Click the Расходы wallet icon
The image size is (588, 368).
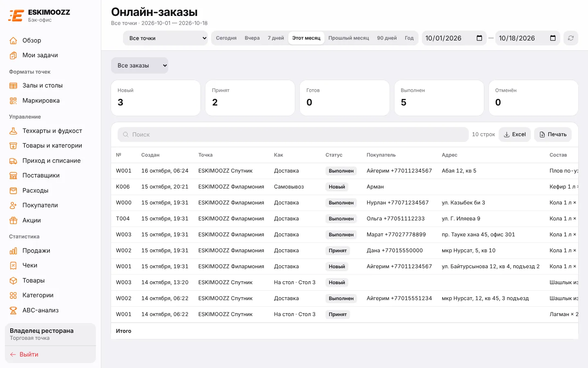[x=13, y=191]
